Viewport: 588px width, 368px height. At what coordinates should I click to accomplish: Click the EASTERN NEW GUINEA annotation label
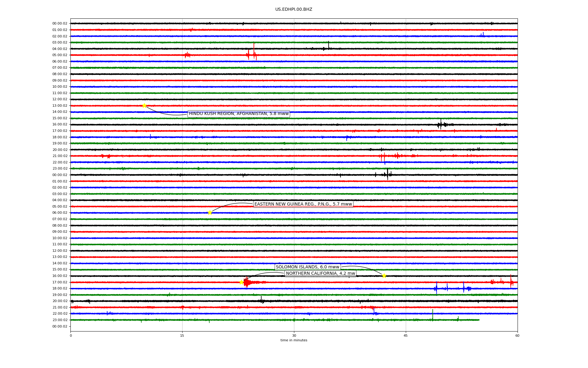[x=303, y=204]
